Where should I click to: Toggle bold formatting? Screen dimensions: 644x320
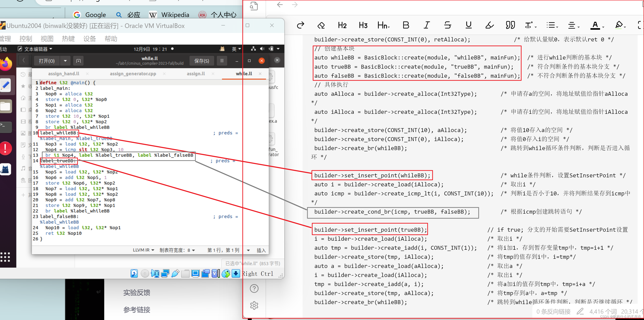pos(406,25)
